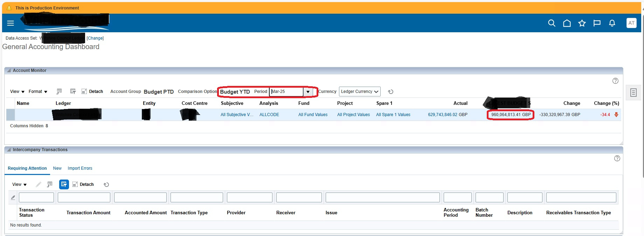Open help for Account Monitor
The width and height of the screenshot is (644, 236).
(615, 81)
